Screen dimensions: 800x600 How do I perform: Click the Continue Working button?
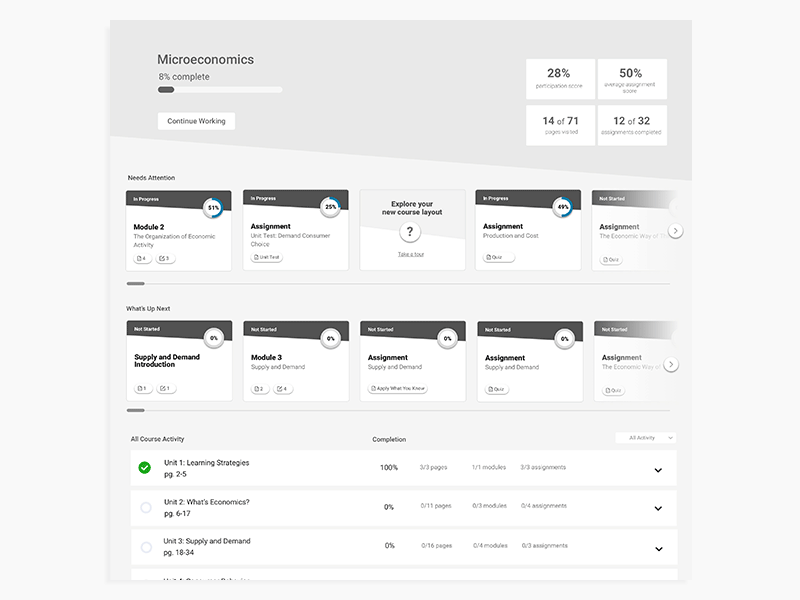196,121
